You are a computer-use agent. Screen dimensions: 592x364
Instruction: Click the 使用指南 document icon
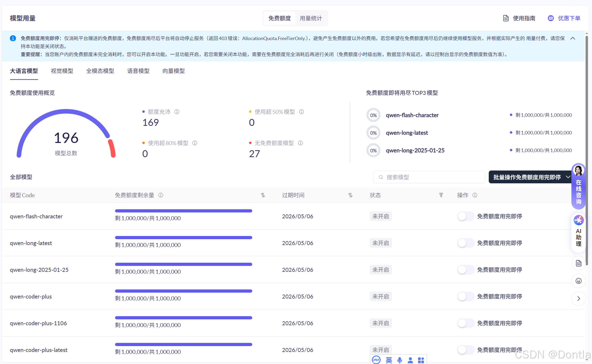pyautogui.click(x=506, y=18)
